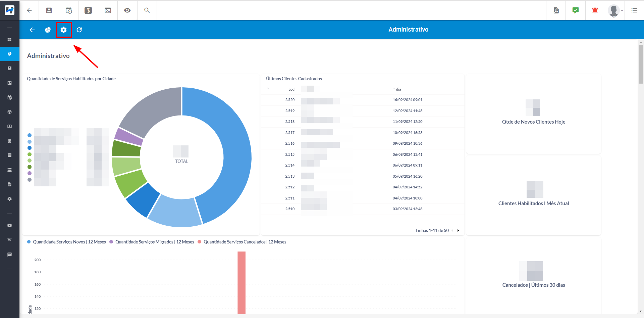Click the page vertical scrollbar thumb
The image size is (644, 318).
tap(641, 64)
